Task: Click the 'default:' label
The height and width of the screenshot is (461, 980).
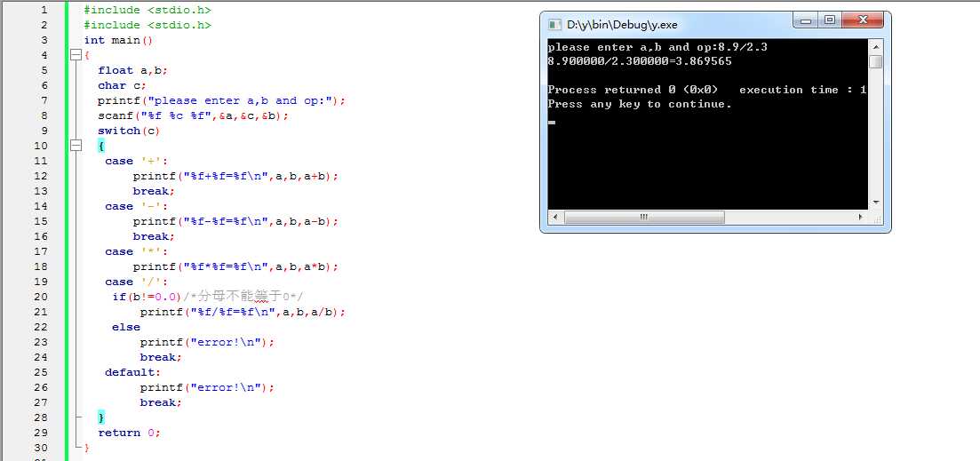Action: [132, 372]
